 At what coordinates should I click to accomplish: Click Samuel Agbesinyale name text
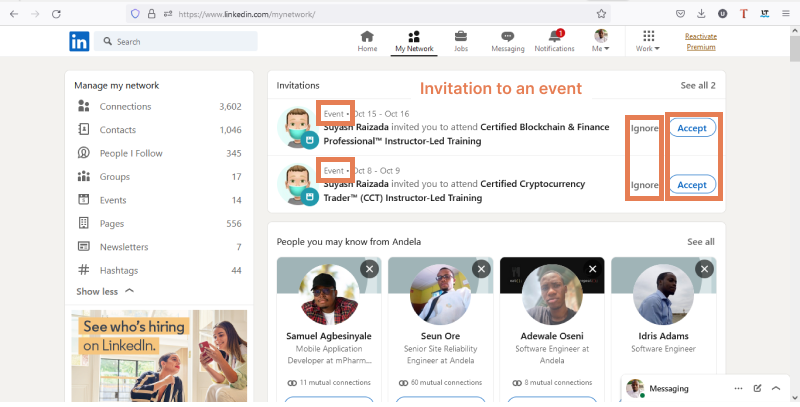[329, 336]
